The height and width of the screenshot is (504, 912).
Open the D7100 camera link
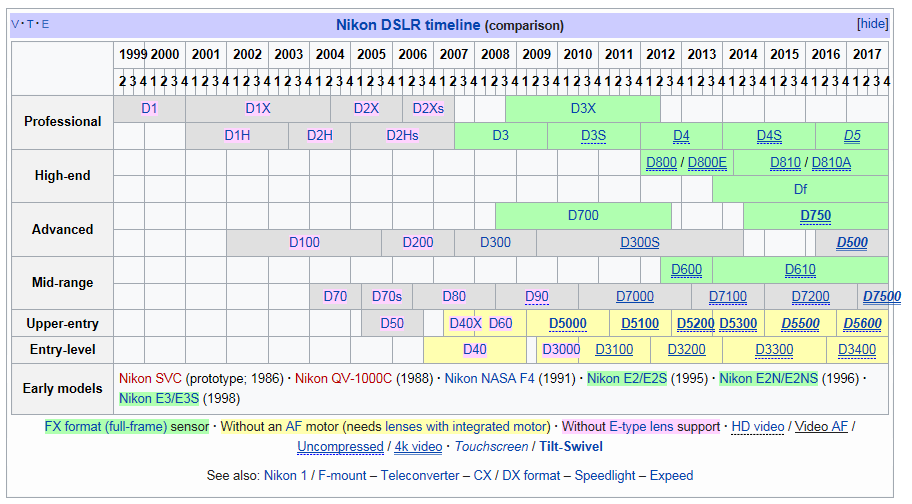(728, 296)
